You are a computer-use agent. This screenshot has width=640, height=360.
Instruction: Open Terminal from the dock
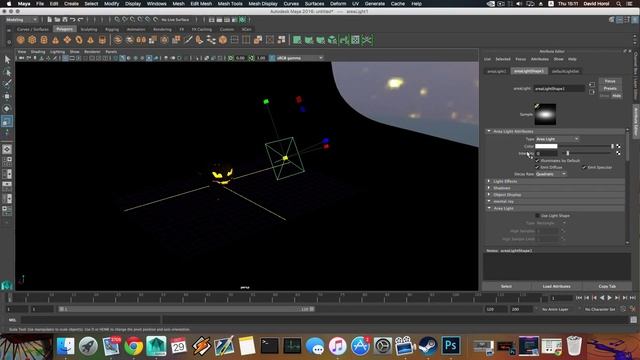coord(269,346)
